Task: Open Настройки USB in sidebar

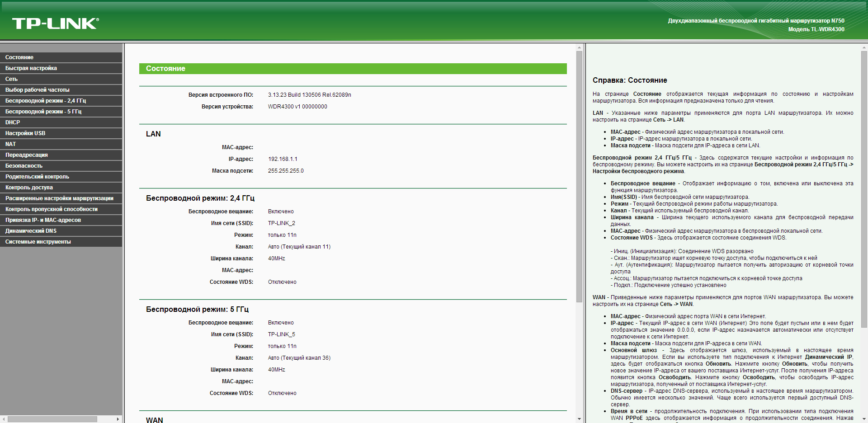Action: (61, 133)
